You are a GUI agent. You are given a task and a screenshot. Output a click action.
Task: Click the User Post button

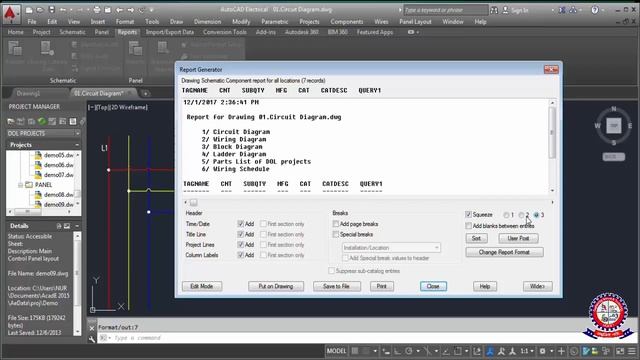tap(518, 238)
